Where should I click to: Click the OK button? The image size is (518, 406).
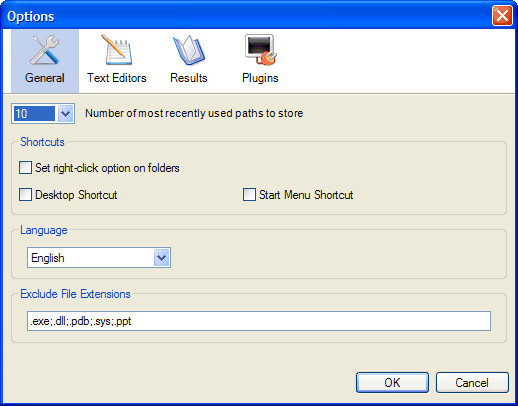click(x=392, y=382)
